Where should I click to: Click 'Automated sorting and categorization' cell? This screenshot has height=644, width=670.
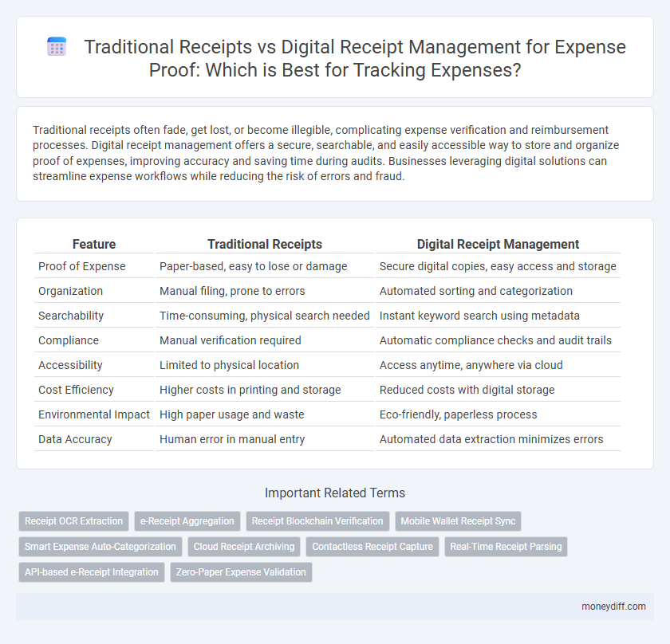[476, 291]
